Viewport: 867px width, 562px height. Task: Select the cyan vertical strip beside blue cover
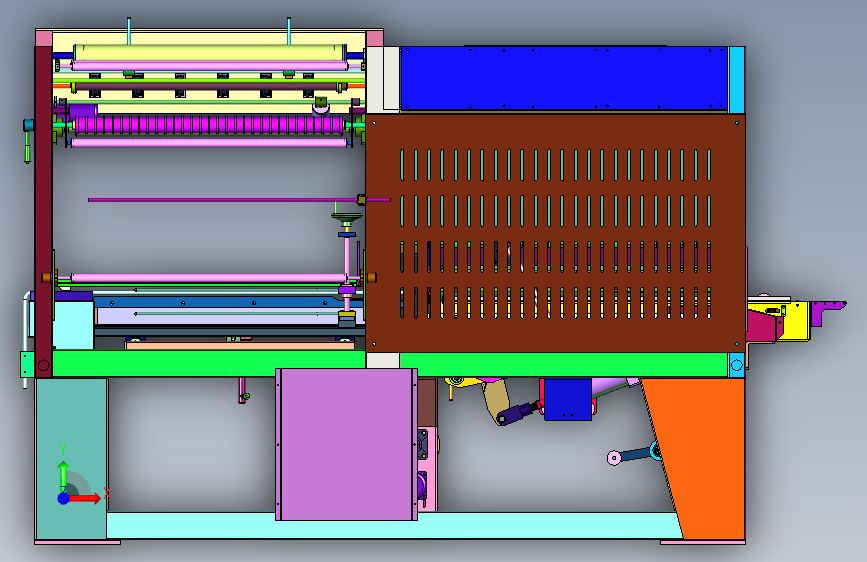(737, 80)
